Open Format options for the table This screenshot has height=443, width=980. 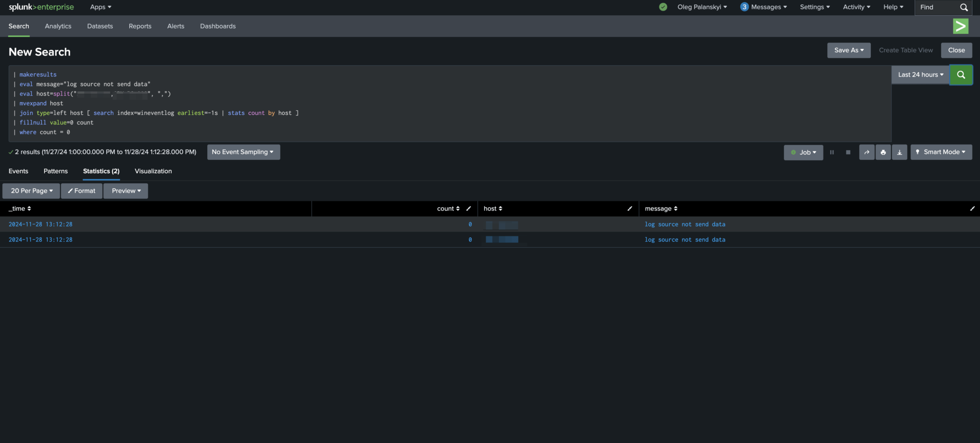coord(81,190)
